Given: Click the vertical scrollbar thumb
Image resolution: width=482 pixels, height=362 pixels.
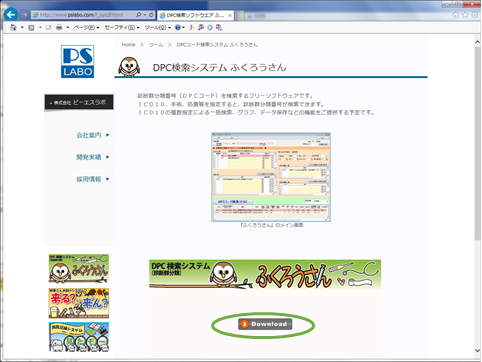Looking at the screenshot, I should pyautogui.click(x=477, y=143).
